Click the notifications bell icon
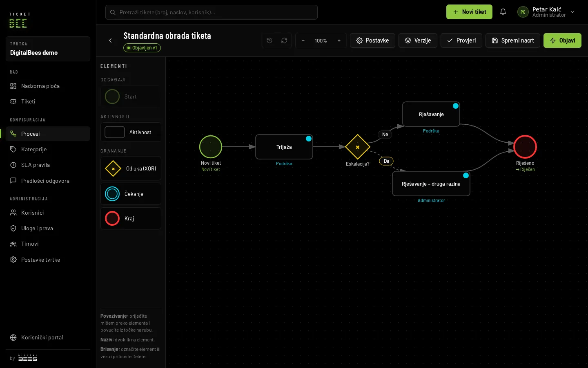Viewport: 588px width, 368px height. coord(503,12)
